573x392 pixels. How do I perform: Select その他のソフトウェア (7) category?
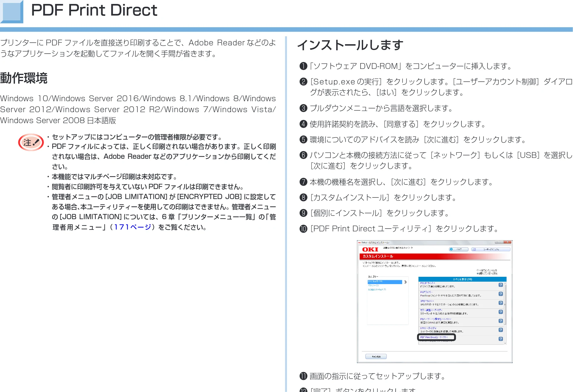[x=377, y=290]
